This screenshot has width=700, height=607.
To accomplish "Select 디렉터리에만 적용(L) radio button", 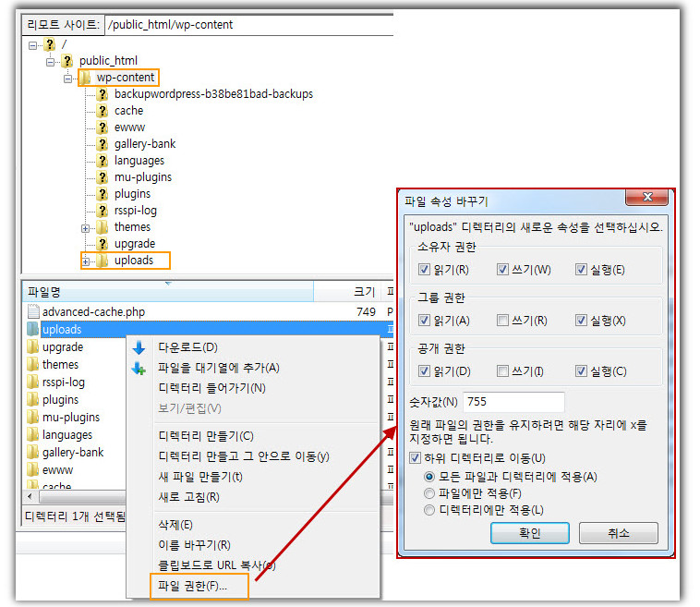I will click(429, 510).
